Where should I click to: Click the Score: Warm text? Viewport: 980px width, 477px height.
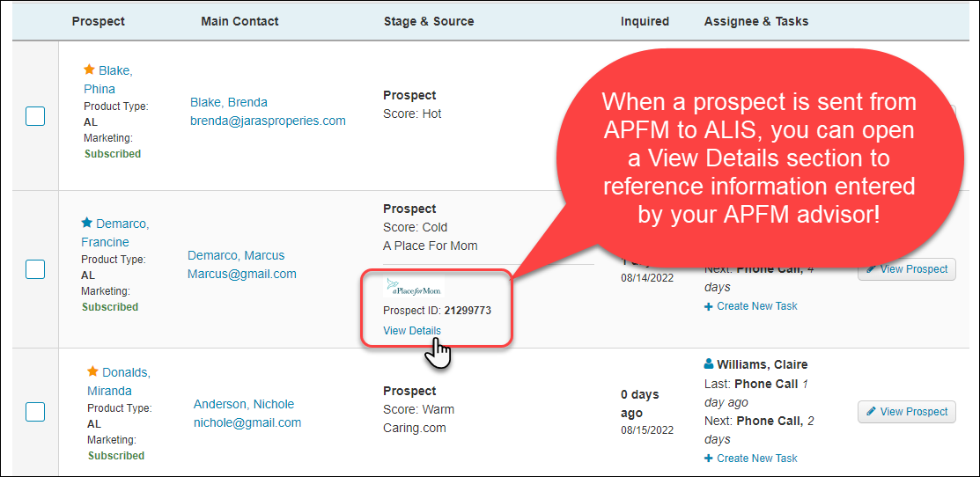(x=419, y=409)
